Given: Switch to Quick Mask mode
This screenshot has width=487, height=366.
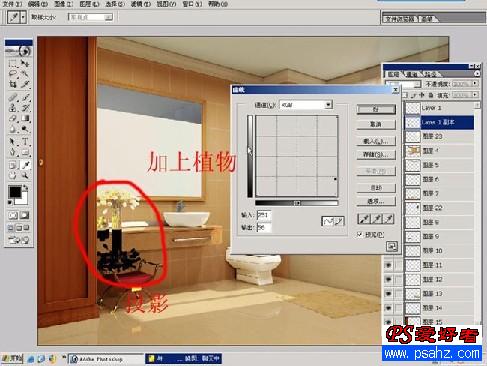Looking at the screenshot, I should tap(24, 215).
